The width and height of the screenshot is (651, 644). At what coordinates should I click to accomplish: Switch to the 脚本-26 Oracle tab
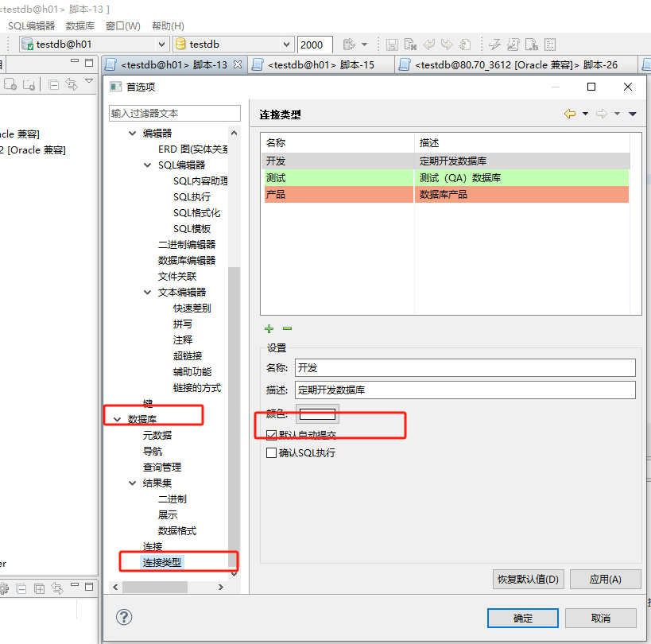(x=516, y=64)
